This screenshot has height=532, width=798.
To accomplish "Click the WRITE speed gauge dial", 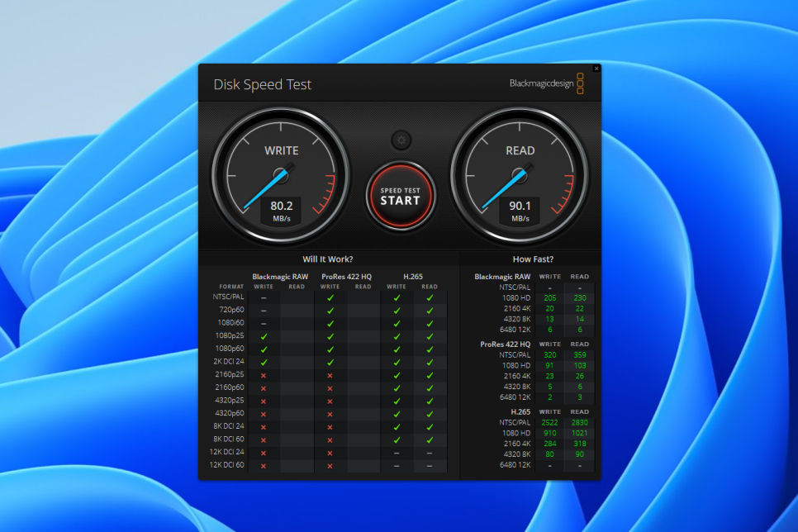I will pos(280,173).
